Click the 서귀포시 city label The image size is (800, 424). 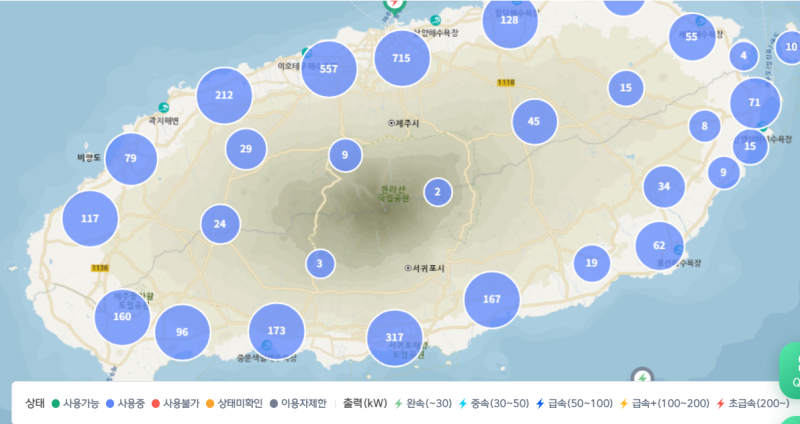pos(429,267)
